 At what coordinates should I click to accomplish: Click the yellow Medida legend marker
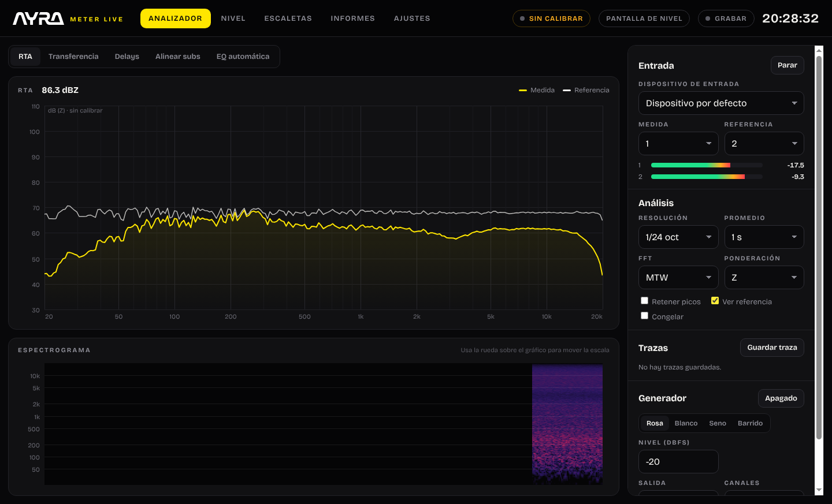(523, 90)
